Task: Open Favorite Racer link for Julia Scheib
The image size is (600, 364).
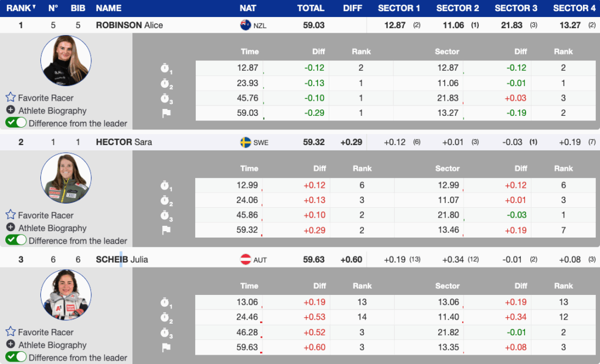Action: click(x=46, y=332)
